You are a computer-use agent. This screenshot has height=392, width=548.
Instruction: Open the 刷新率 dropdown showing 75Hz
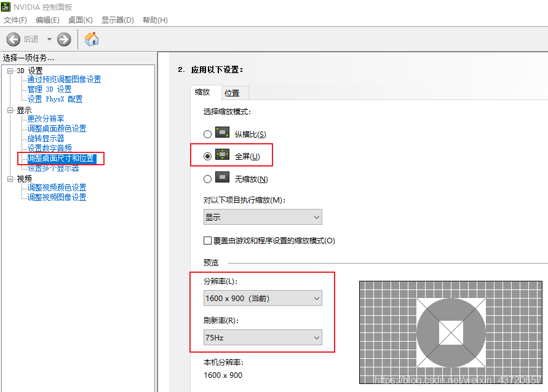click(263, 337)
